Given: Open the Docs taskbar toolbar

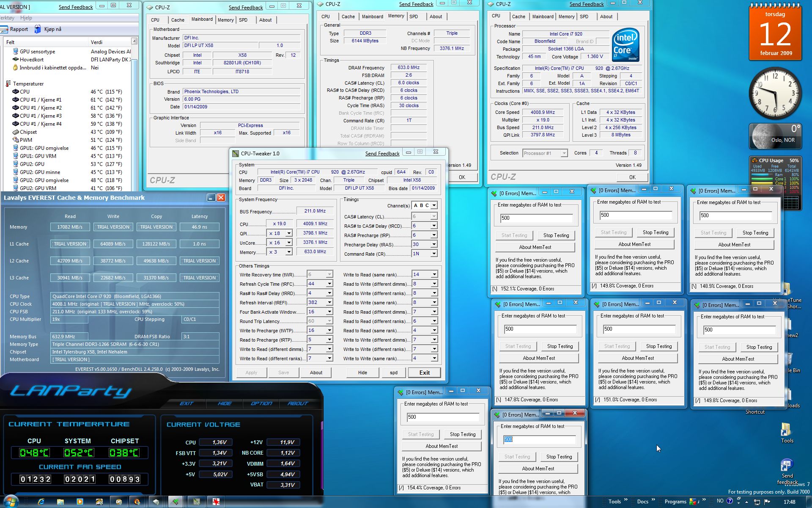Looking at the screenshot, I should [642, 502].
